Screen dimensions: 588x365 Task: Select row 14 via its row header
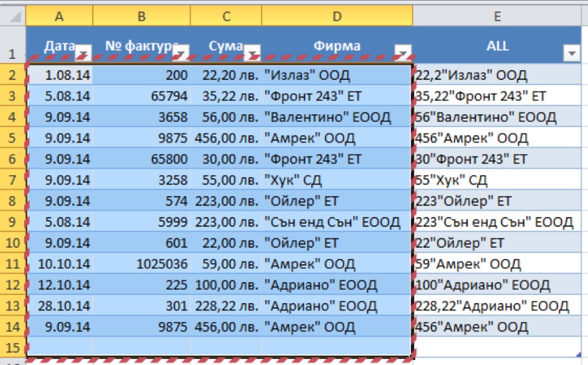click(x=13, y=327)
